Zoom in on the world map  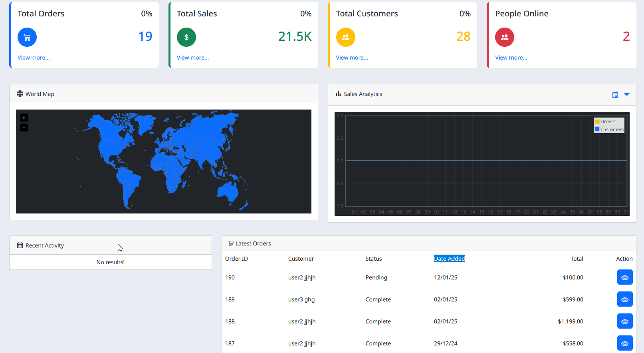point(24,118)
